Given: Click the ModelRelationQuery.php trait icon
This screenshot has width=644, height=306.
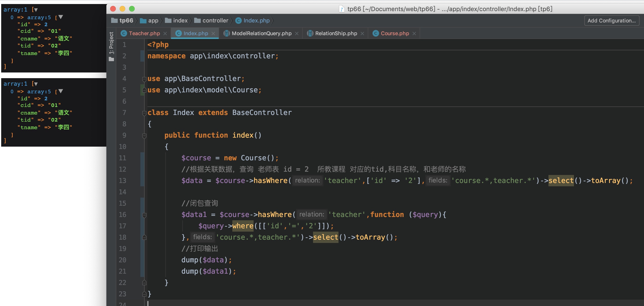Looking at the screenshot, I should point(226,34).
